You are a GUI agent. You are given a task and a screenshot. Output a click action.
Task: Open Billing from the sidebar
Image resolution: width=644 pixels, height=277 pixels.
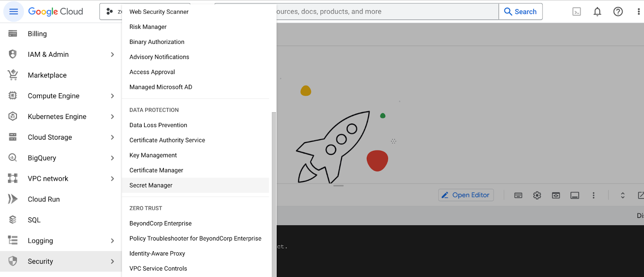coord(37,34)
